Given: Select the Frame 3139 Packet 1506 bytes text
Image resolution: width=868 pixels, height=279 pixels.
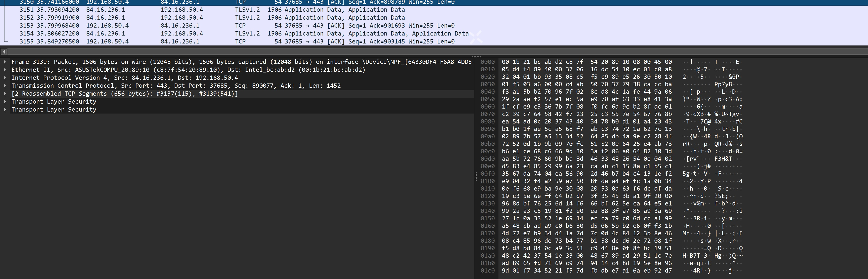Looking at the screenshot, I should (243, 62).
